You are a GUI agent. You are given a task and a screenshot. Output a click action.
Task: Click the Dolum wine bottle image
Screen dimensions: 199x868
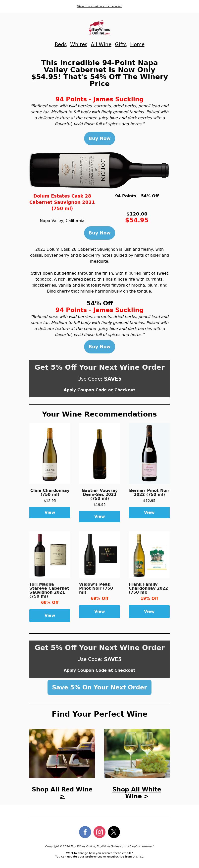(x=99, y=170)
